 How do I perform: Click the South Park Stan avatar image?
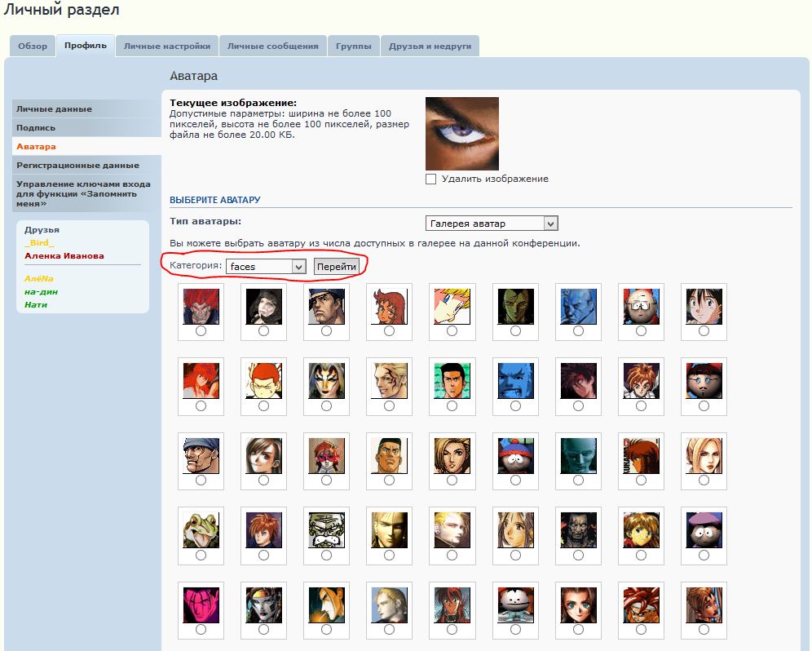coord(515,454)
